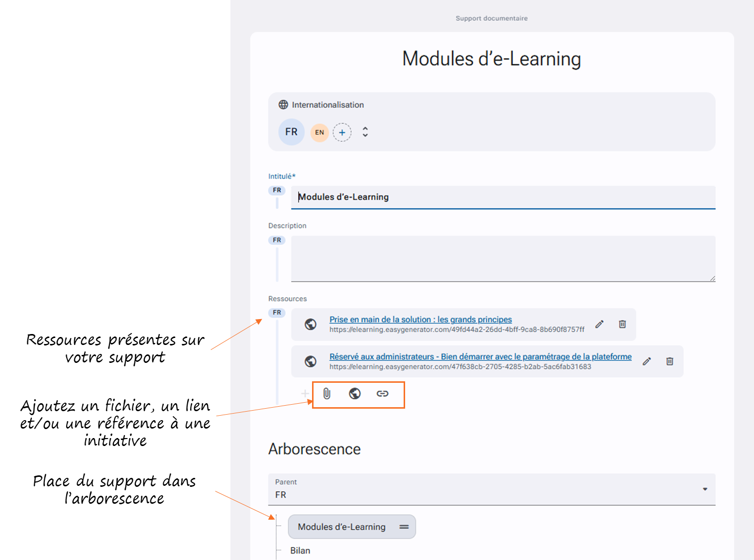Delete the 'Prise en main' resource
Image resolution: width=754 pixels, height=560 pixels.
tap(622, 324)
